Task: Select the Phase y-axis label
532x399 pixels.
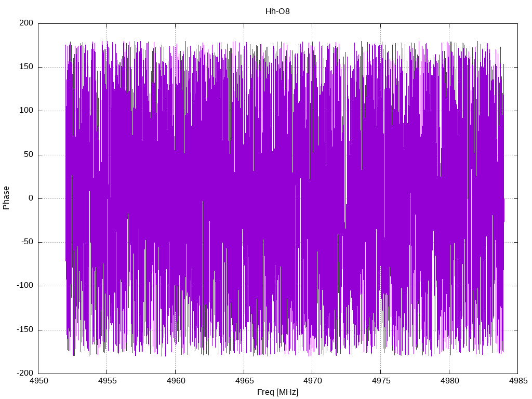Action: point(6,198)
